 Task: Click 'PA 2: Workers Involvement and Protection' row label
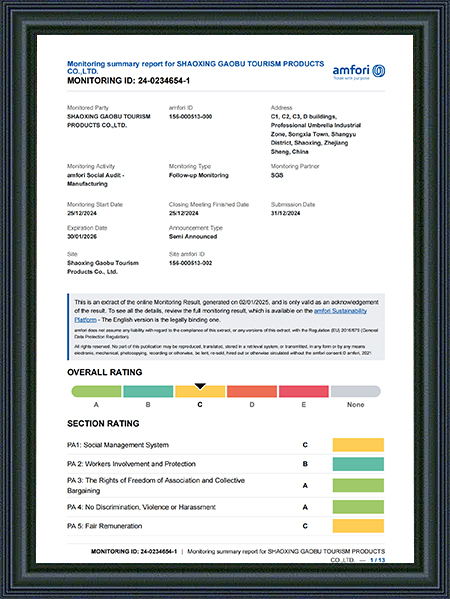point(131,464)
